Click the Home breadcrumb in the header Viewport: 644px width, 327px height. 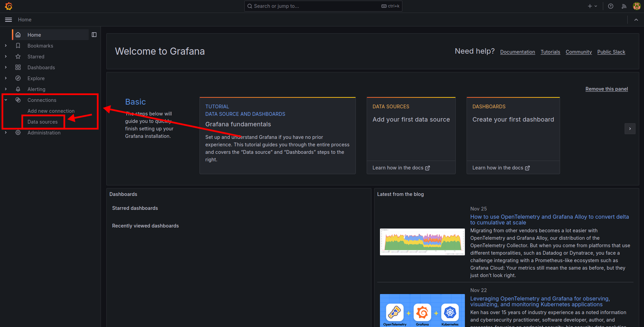click(25, 20)
